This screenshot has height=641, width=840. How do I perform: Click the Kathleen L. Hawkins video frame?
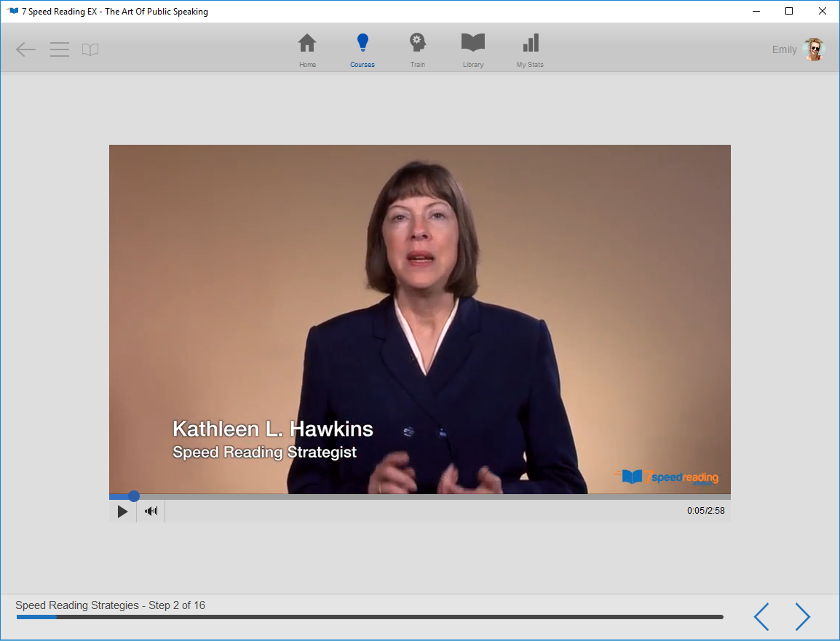click(419, 319)
